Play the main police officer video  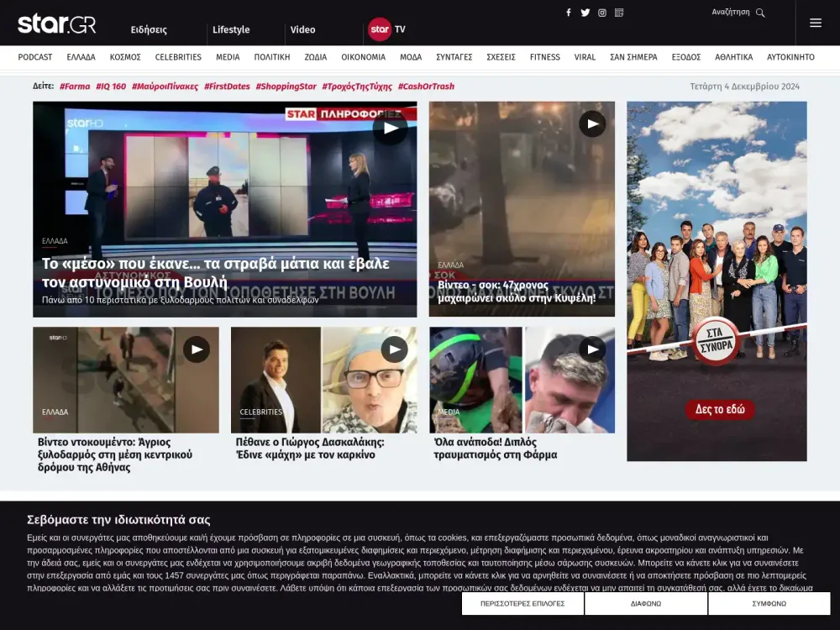pyautogui.click(x=391, y=128)
